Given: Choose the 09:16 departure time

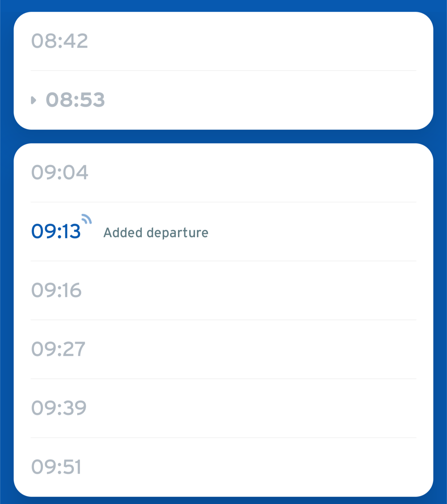Looking at the screenshot, I should tap(56, 290).
